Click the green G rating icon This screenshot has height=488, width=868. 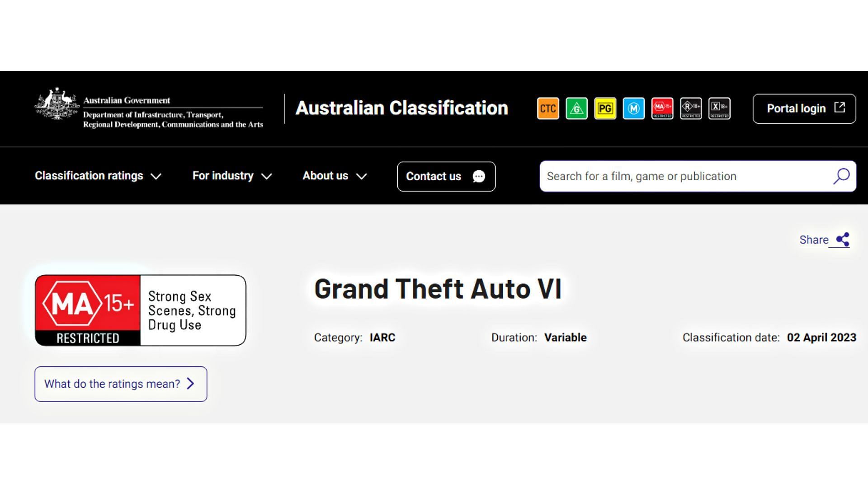coord(576,108)
